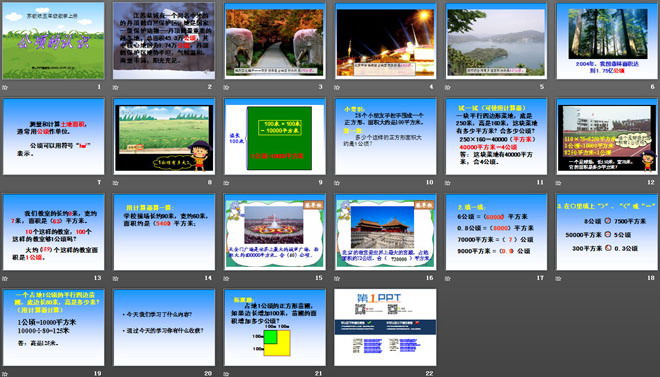Select slide 9 with the green board
Image resolution: width=660 pixels, height=377 pixels.
coord(275,136)
